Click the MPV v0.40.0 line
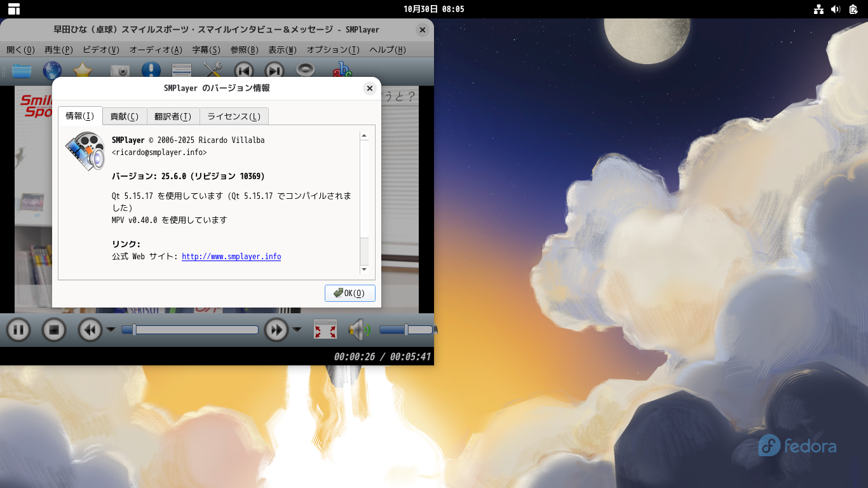 coord(169,220)
